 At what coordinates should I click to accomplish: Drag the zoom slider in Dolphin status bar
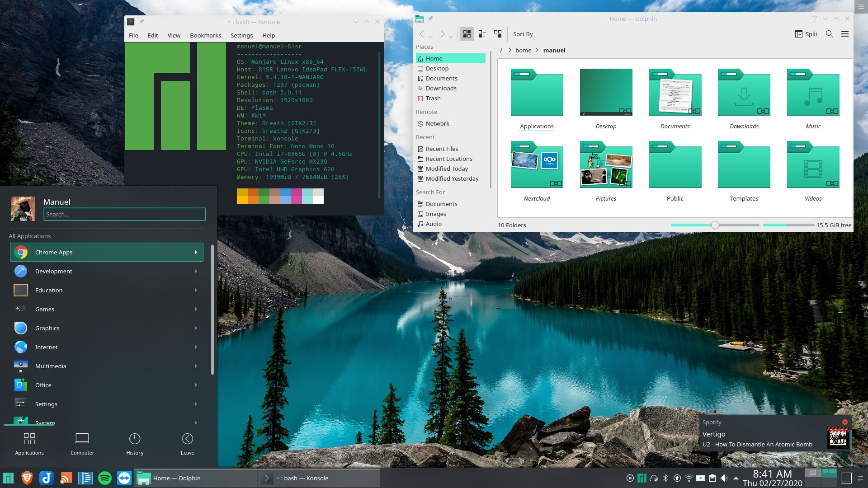[x=715, y=225]
